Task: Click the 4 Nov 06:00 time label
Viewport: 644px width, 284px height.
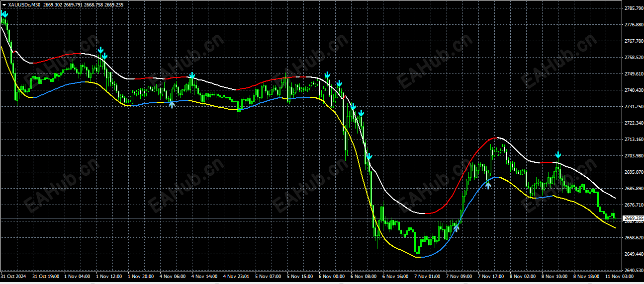Action: coord(174,277)
